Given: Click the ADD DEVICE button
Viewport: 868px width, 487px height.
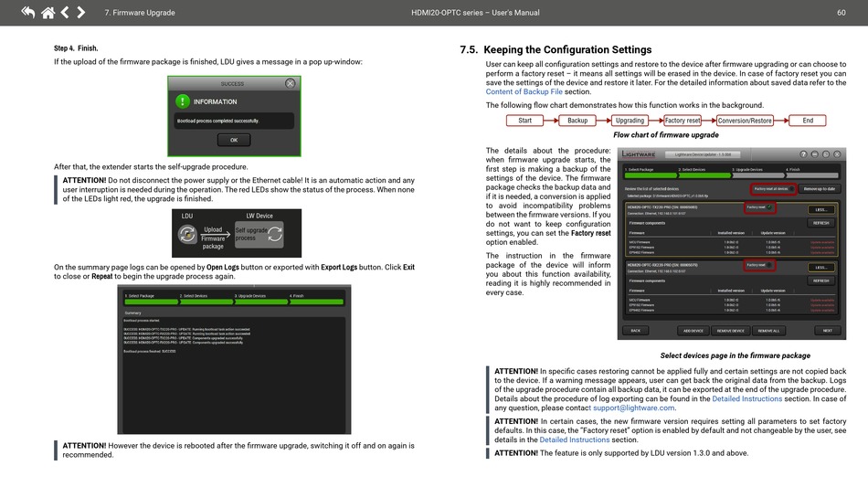Looking at the screenshot, I should click(693, 331).
